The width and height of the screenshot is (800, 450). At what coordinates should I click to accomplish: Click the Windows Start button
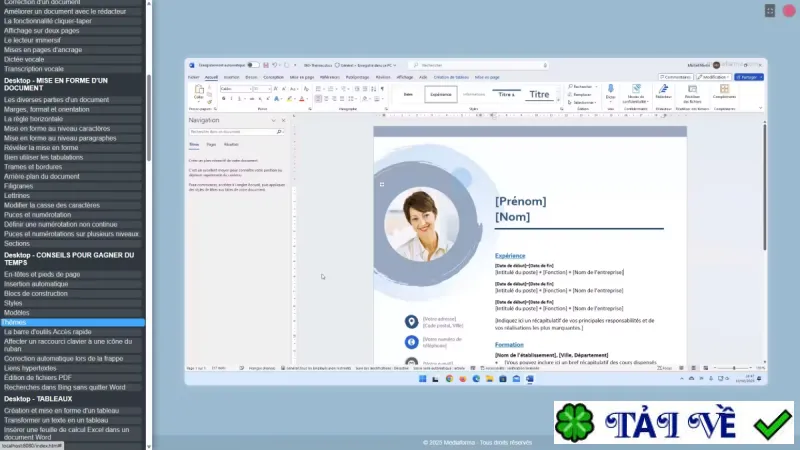pos(422,379)
